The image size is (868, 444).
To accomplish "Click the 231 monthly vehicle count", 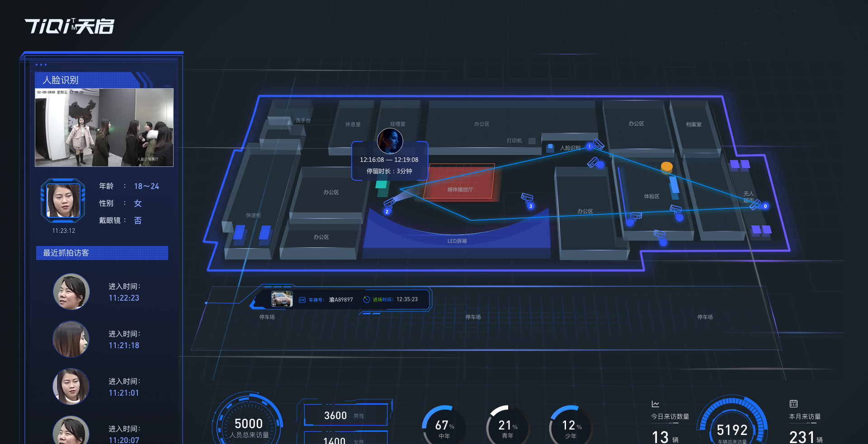I will (x=802, y=437).
